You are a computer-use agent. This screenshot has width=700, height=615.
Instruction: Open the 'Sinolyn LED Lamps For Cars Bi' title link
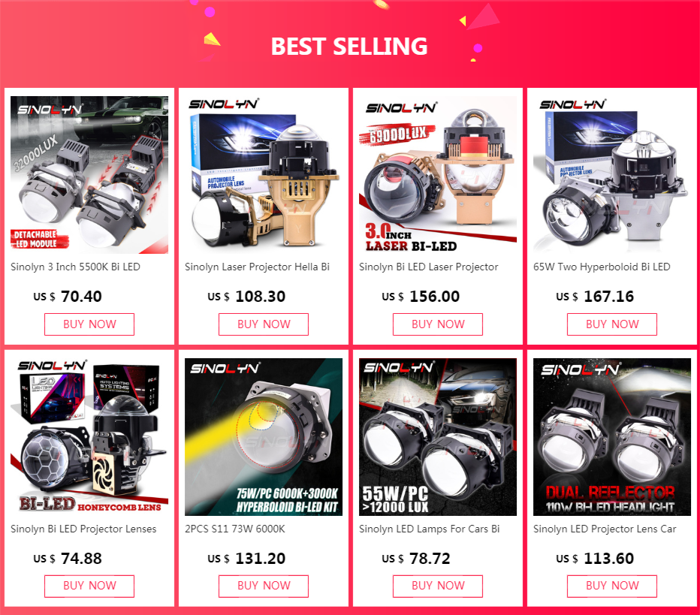tap(429, 529)
